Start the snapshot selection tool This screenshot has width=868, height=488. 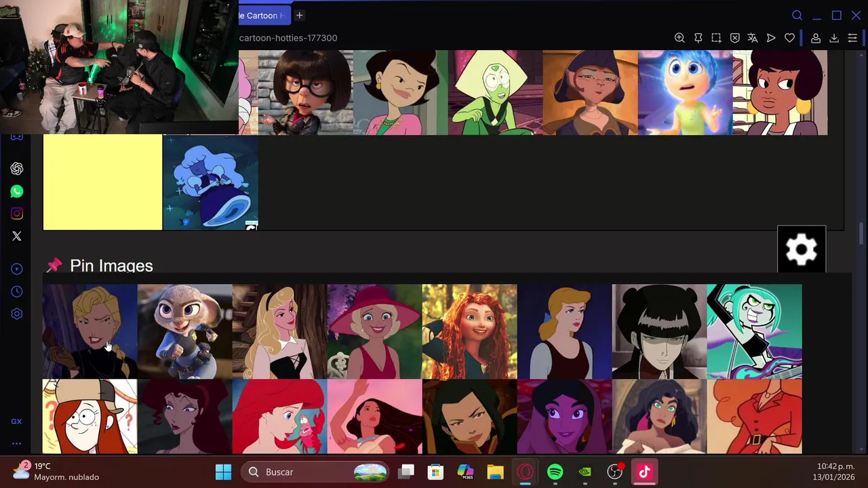coord(716,38)
